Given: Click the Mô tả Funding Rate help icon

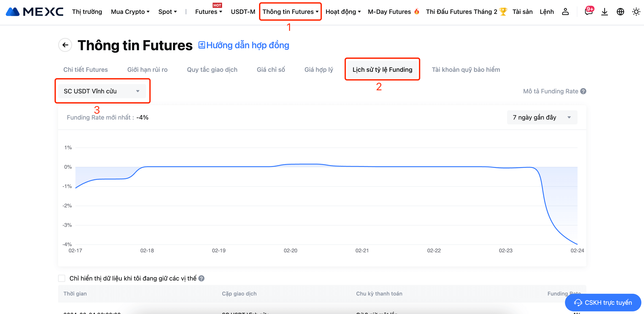Looking at the screenshot, I should 583,91.
